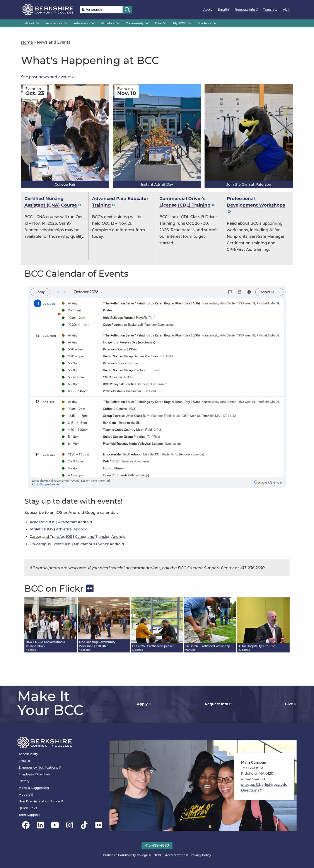Open the Home breadcrumb link
This screenshot has width=314, height=868.
coord(27,42)
